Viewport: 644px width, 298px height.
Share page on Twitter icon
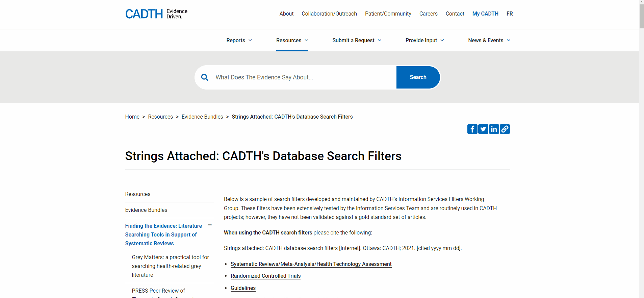click(x=483, y=129)
